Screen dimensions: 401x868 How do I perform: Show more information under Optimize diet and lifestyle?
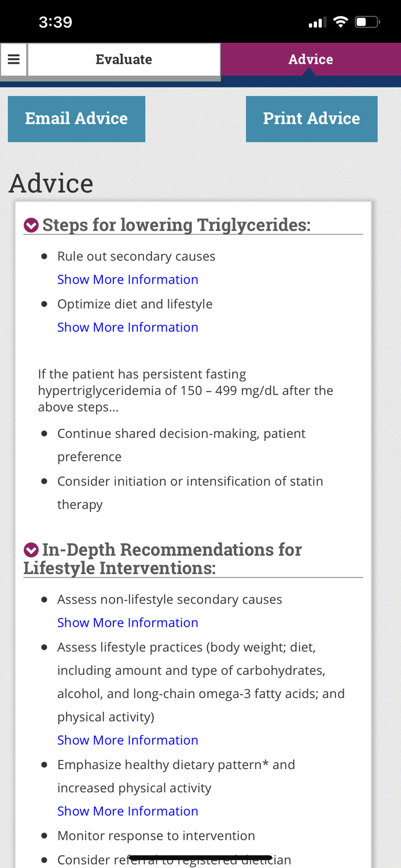(128, 327)
